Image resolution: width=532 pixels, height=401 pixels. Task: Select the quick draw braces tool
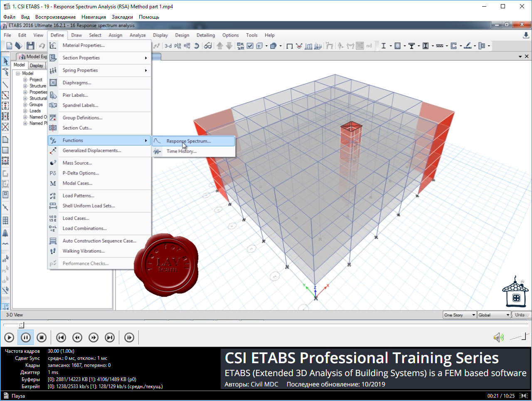coord(5,126)
